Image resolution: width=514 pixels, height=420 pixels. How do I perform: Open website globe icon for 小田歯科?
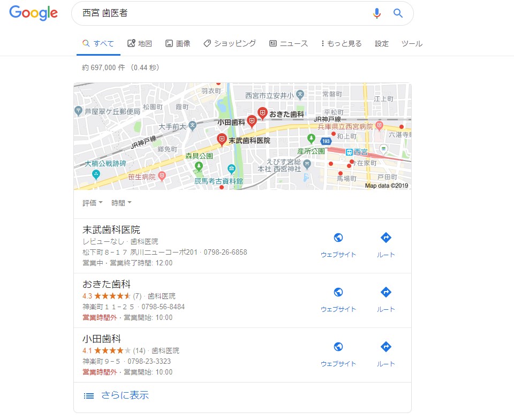coord(338,347)
